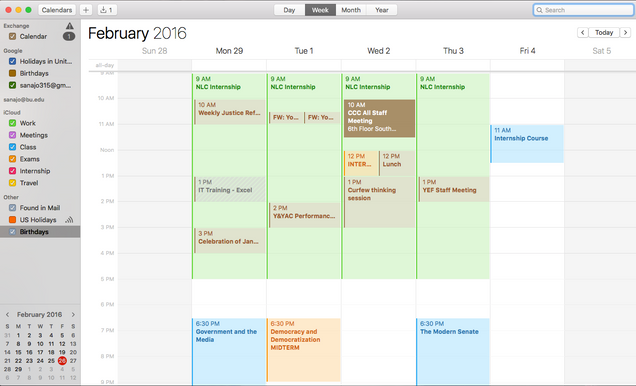Select highlighted day 26 in mini calendar
The width and height of the screenshot is (636, 386).
62,360
